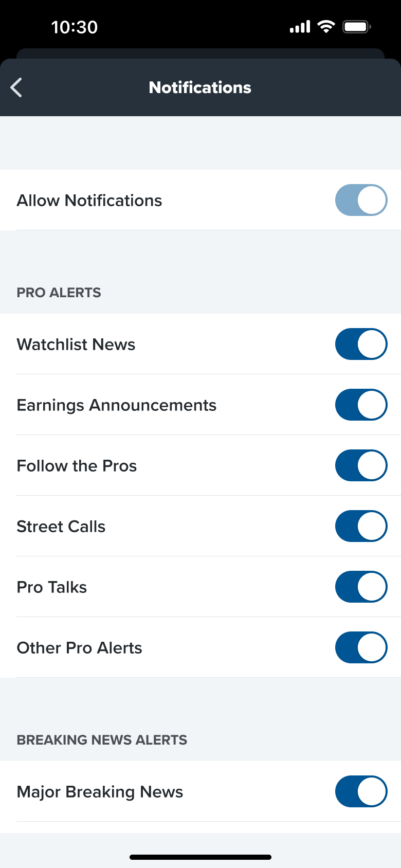Viewport: 401px width, 868px height.
Task: Disable the Allow Notifications switch
Action: coord(361,200)
